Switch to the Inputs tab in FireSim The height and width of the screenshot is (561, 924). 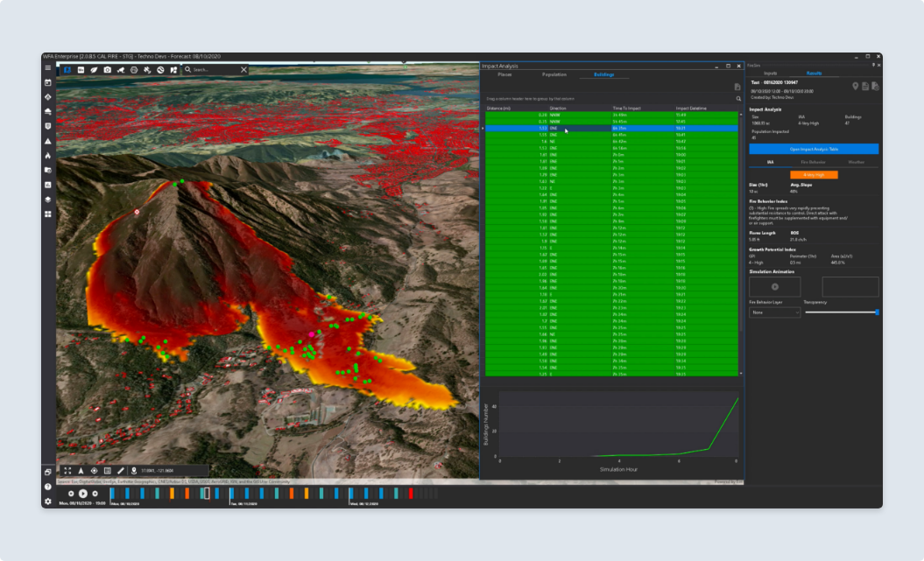pyautogui.click(x=770, y=74)
